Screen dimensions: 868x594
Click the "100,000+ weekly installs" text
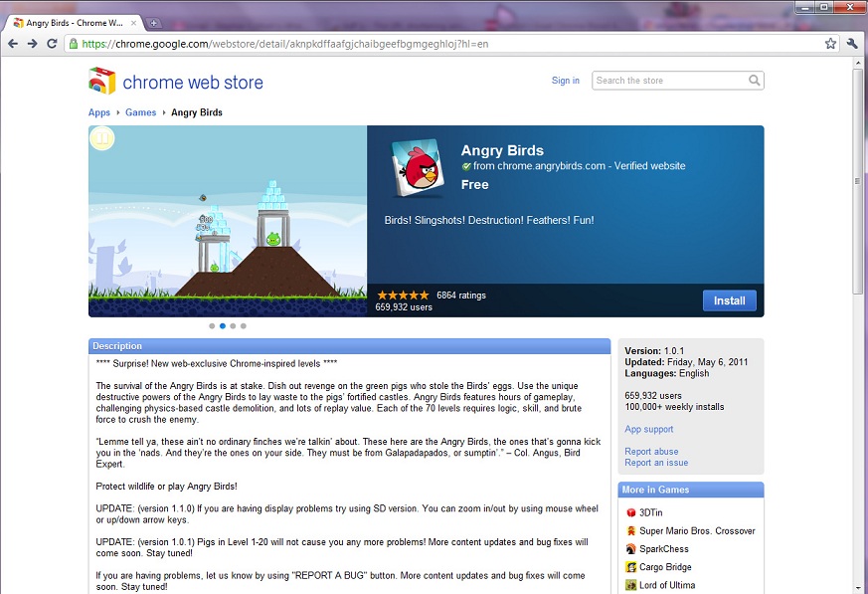pos(674,407)
